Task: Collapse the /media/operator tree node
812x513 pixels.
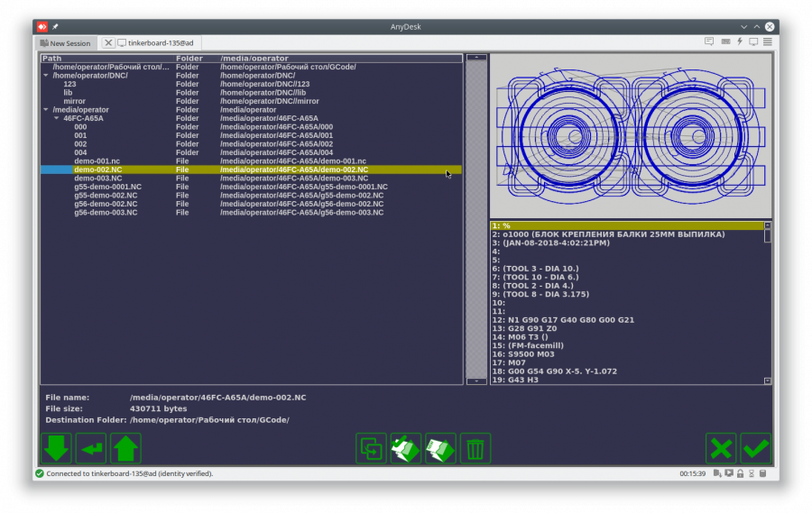Action: point(46,110)
